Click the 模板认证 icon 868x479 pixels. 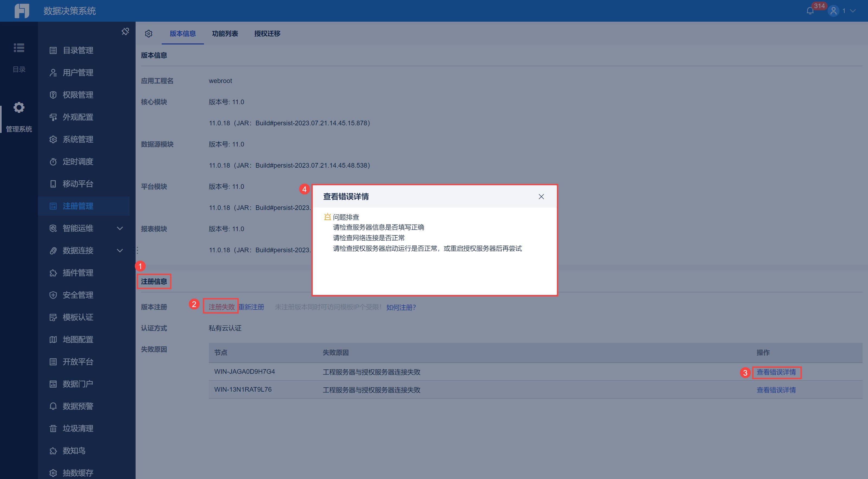pyautogui.click(x=53, y=317)
